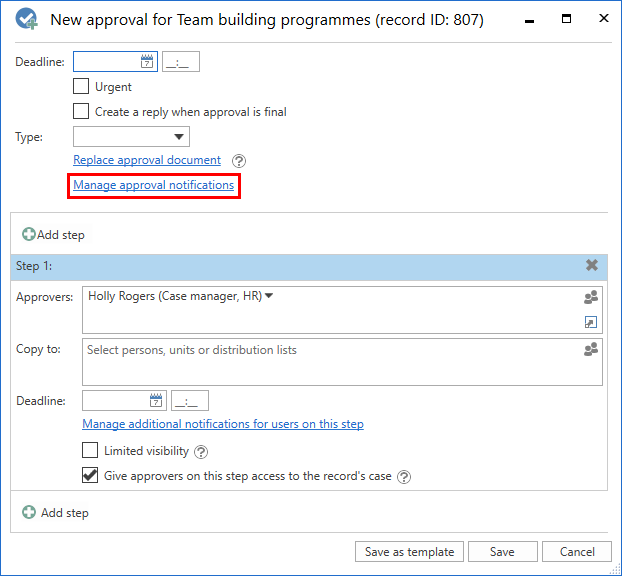
Task: Click expand icon below Approvers people picker
Action: [591, 322]
